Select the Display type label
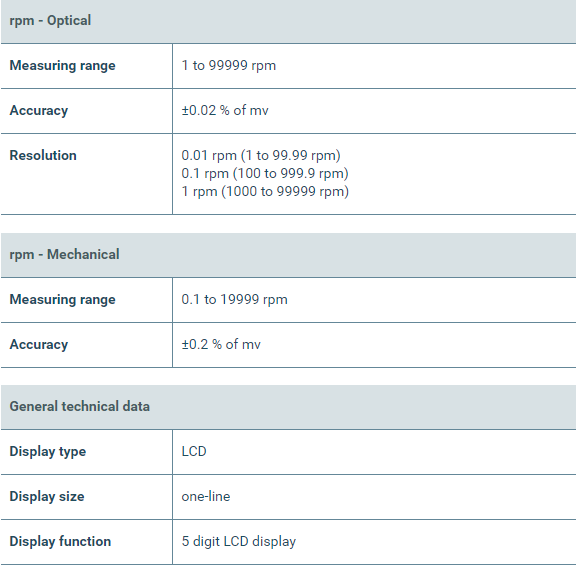 pos(48,452)
